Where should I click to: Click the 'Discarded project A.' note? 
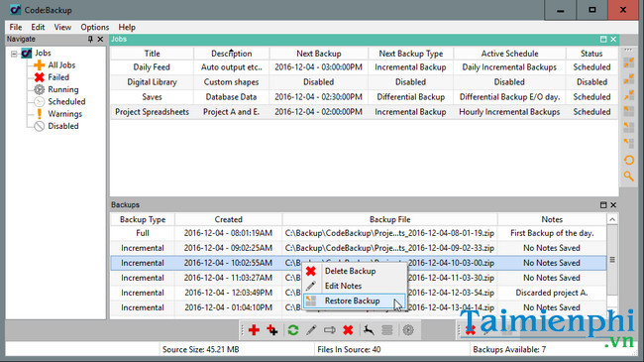pyautogui.click(x=552, y=293)
